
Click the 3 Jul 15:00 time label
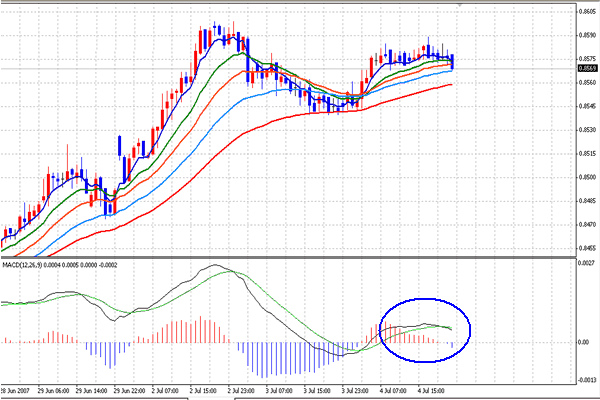[x=317, y=391]
